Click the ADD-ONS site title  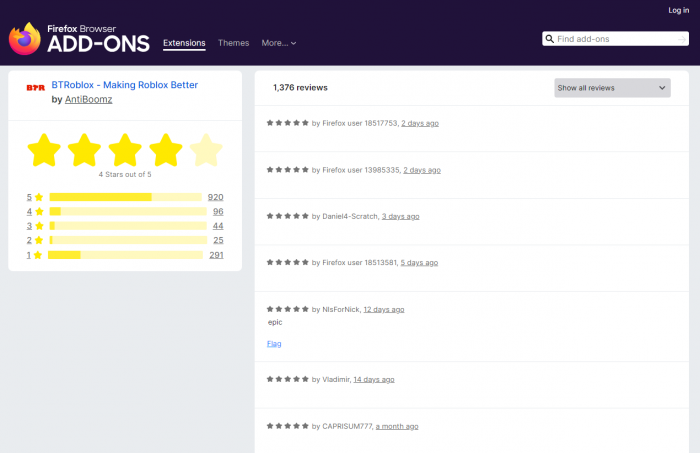coord(98,44)
